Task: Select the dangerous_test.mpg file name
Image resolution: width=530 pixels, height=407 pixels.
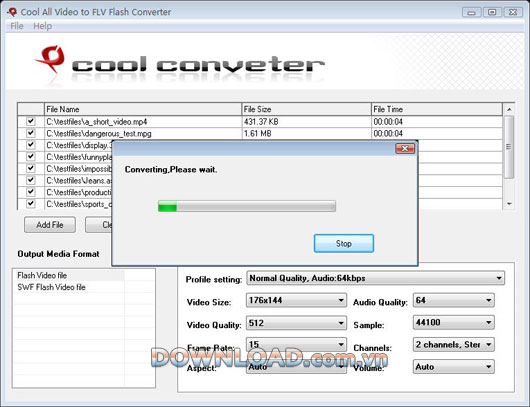Action: pos(99,134)
